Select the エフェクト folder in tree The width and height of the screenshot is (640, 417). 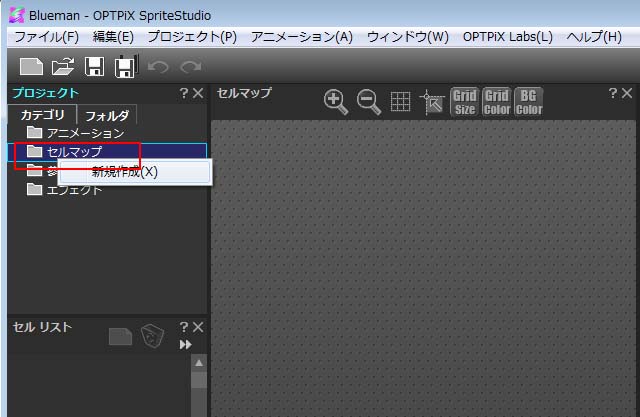tap(64, 190)
